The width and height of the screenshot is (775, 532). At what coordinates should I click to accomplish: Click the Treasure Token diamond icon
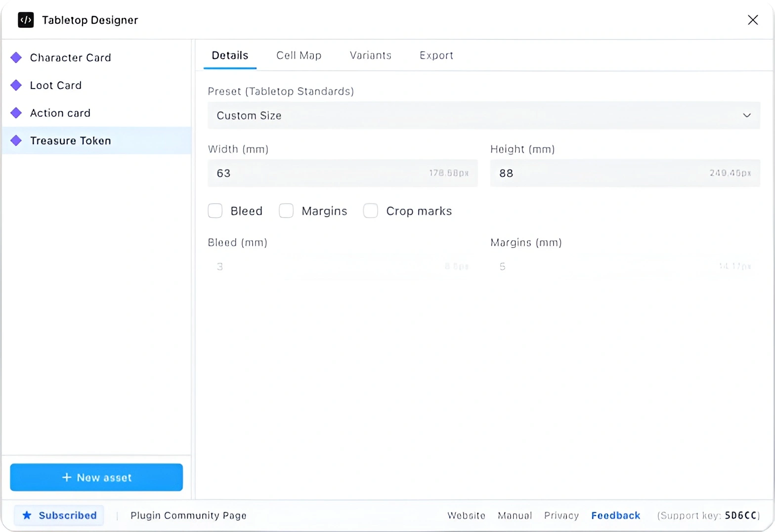pos(16,141)
